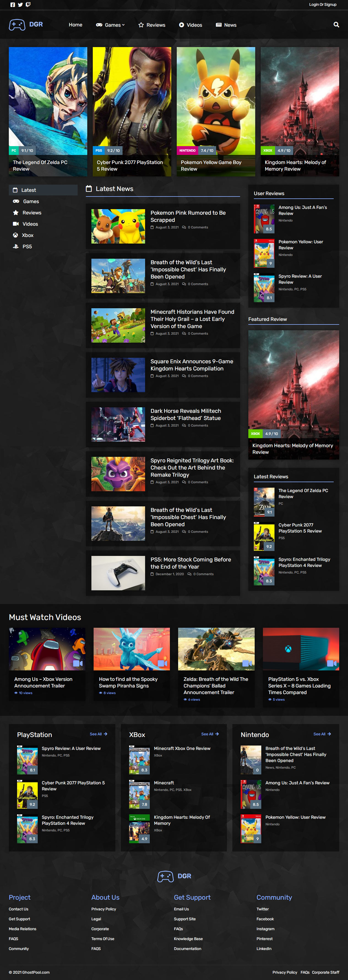Open Documentation in Get Support footer
Image resolution: width=348 pixels, height=980 pixels.
(x=187, y=949)
